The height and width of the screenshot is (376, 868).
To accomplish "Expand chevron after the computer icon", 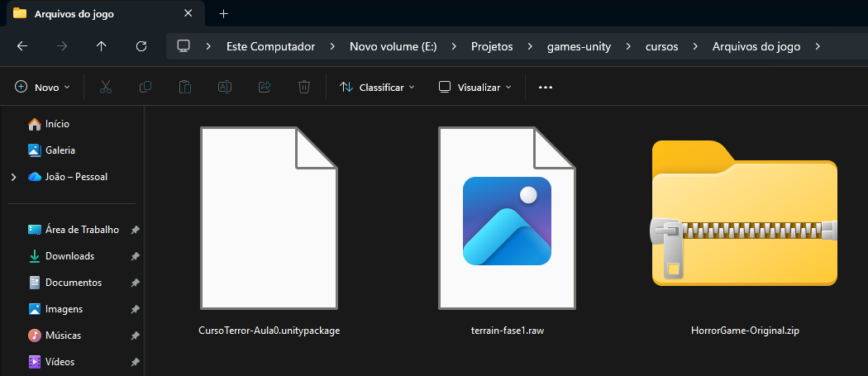I will click(208, 46).
